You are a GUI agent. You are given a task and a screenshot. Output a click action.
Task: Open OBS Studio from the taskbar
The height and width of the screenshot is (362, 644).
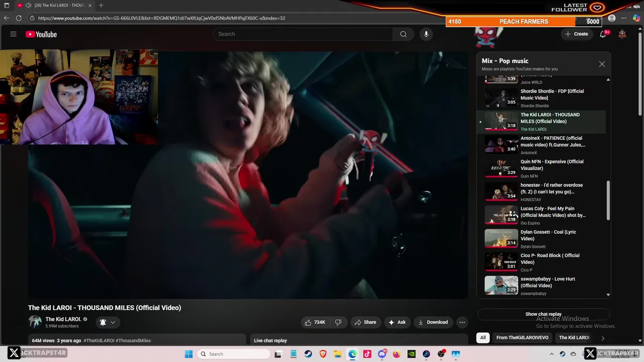[441, 354]
